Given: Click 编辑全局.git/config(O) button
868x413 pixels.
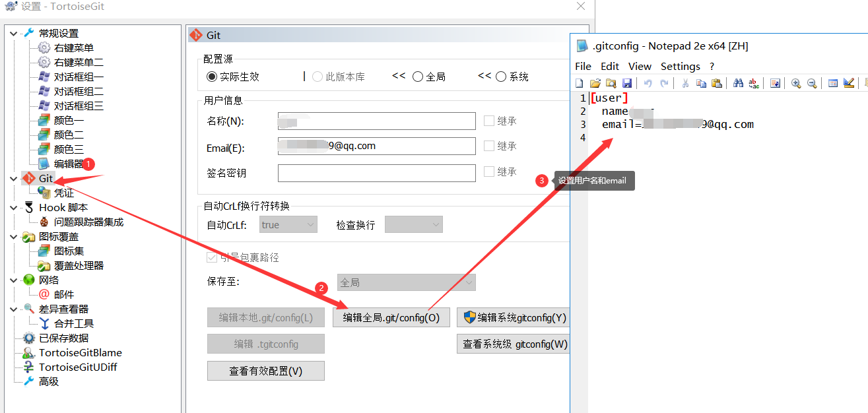Looking at the screenshot, I should point(391,317).
